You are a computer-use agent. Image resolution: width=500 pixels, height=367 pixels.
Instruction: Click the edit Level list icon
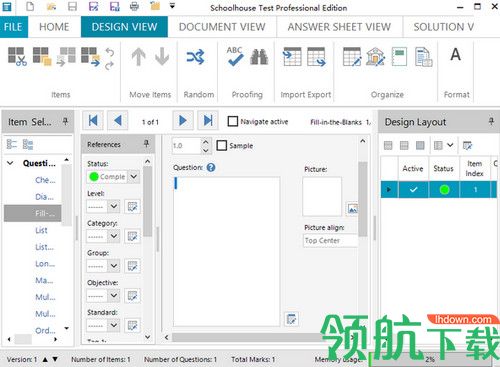132,207
